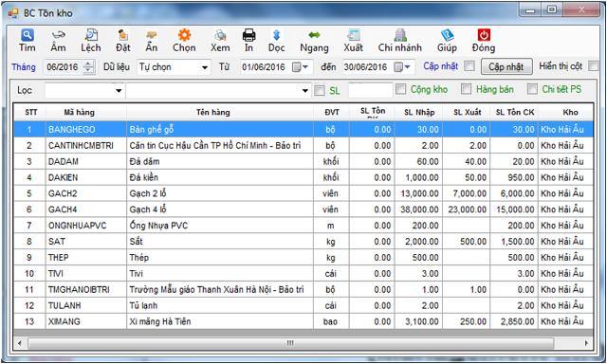Click the STT column header

pyautogui.click(x=30, y=112)
